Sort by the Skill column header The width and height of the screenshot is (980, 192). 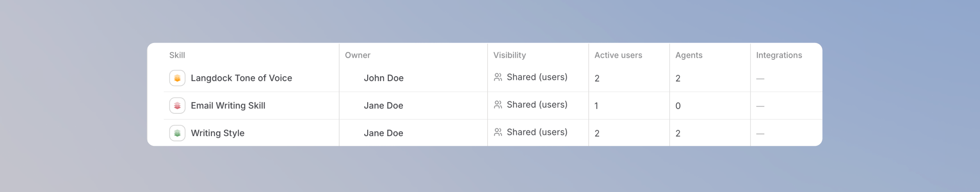point(177,55)
